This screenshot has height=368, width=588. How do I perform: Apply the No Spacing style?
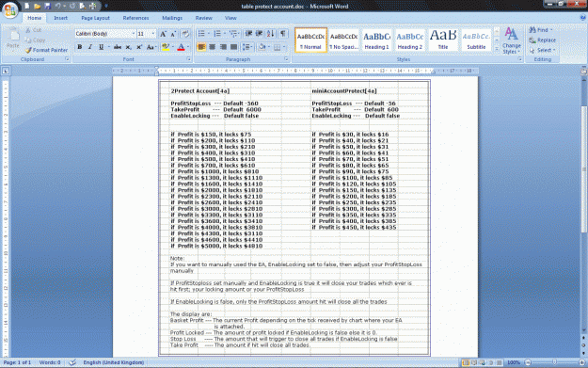pyautogui.click(x=343, y=40)
